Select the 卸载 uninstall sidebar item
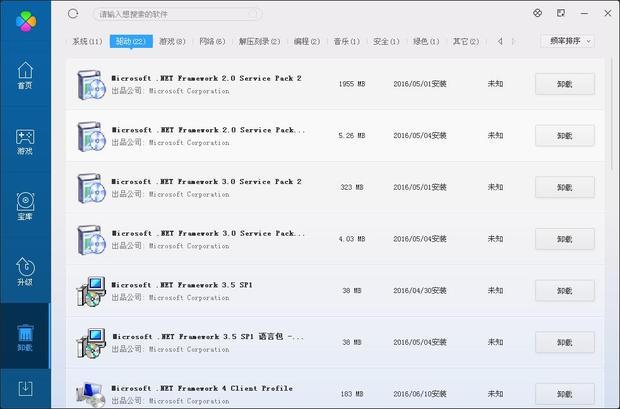 (25, 337)
